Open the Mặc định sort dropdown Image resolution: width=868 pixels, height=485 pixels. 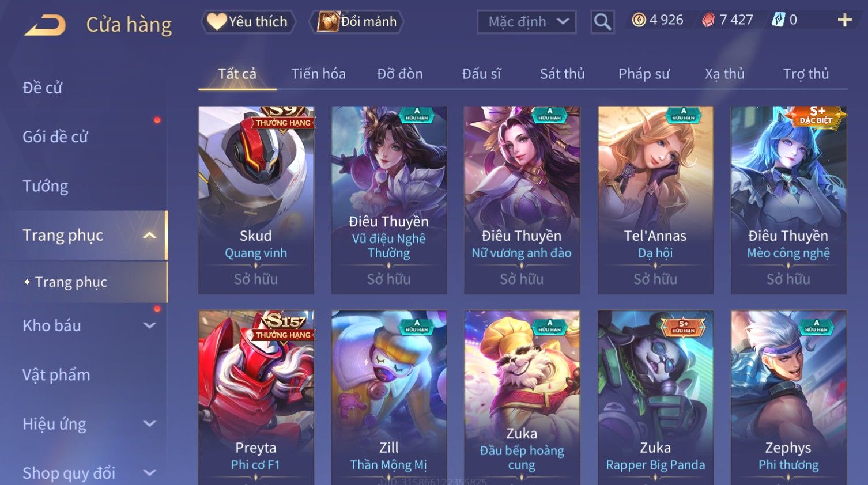(x=527, y=22)
